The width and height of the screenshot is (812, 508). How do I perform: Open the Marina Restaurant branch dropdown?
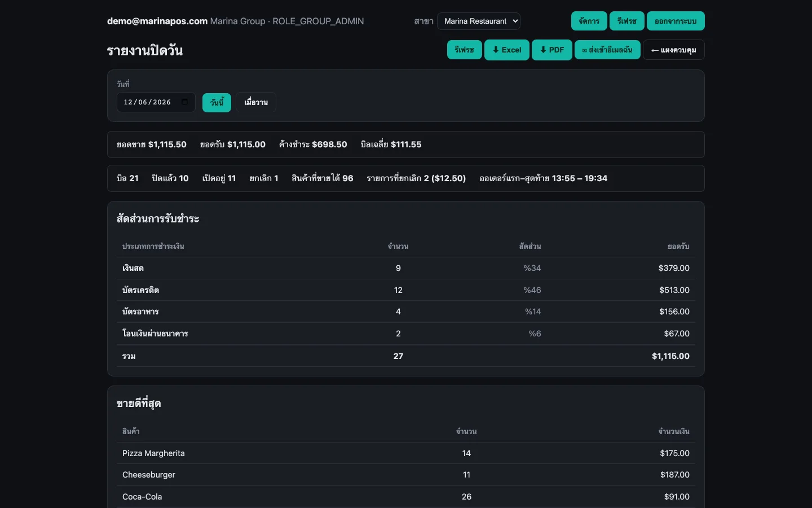click(x=478, y=21)
